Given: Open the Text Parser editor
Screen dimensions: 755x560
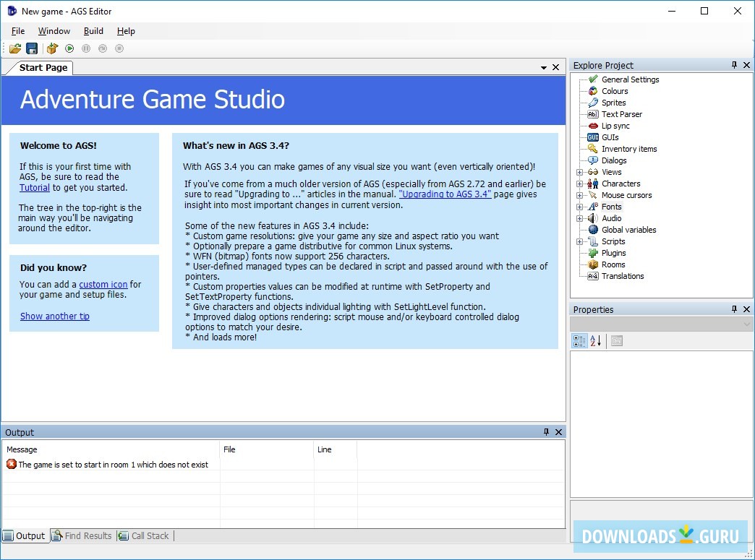Looking at the screenshot, I should [622, 113].
